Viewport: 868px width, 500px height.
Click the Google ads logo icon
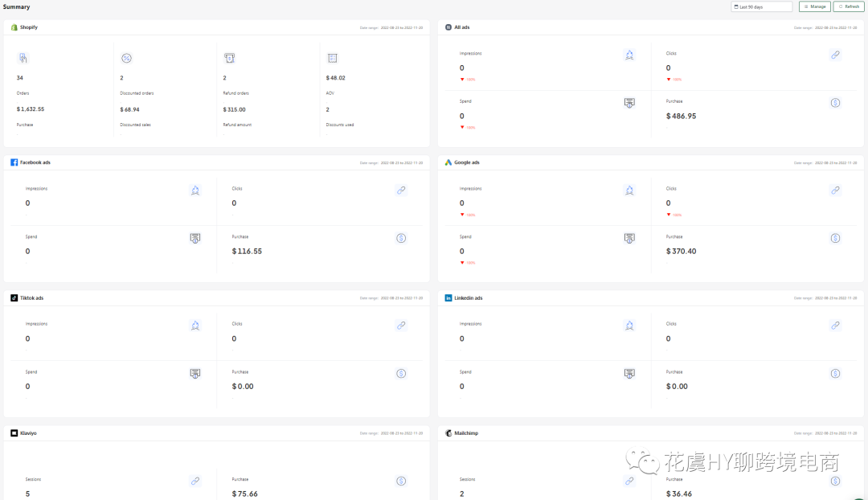click(x=448, y=162)
